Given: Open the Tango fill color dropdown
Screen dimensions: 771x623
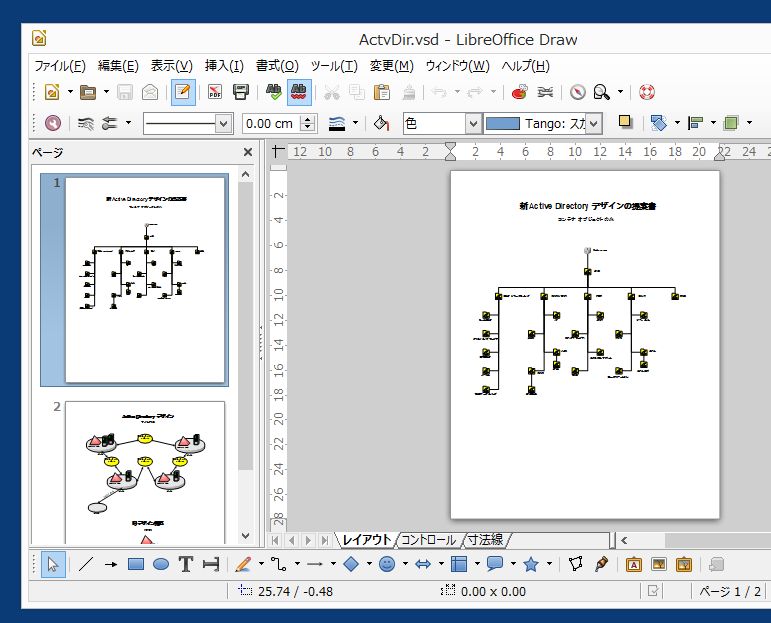Looking at the screenshot, I should pyautogui.click(x=593, y=123).
